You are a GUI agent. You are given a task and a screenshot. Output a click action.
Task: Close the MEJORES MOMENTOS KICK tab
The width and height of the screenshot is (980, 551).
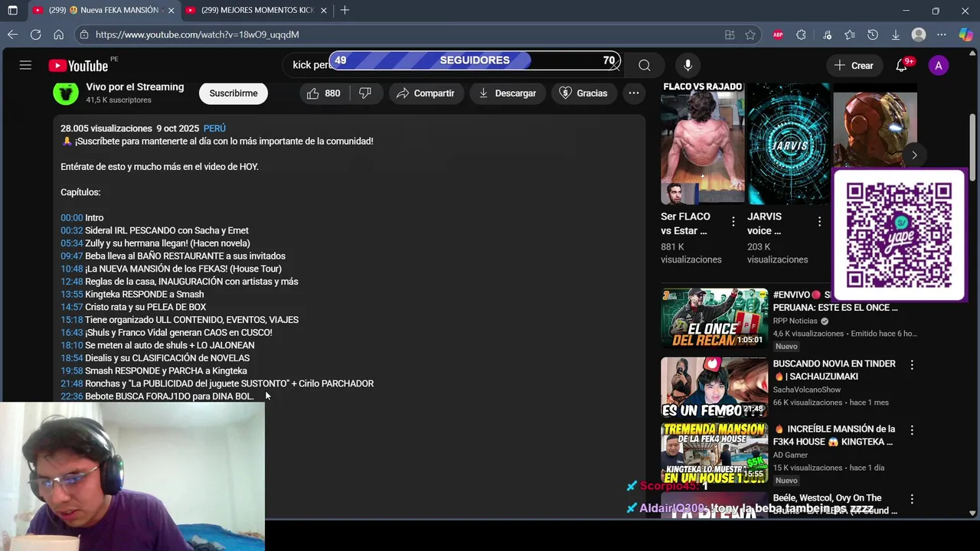[x=324, y=11]
